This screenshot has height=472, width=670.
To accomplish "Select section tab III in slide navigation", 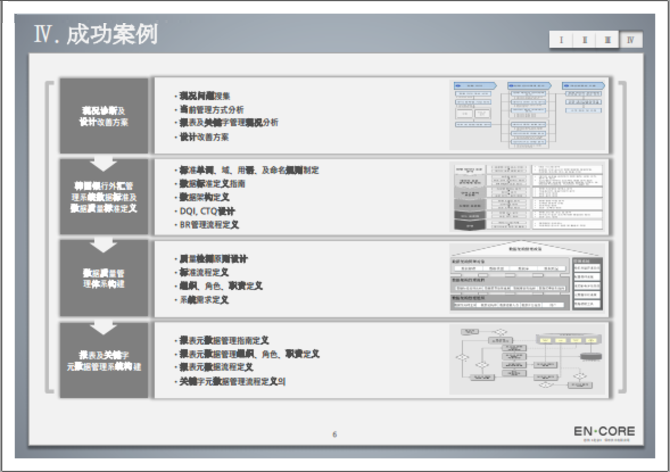I will pyautogui.click(x=607, y=40).
